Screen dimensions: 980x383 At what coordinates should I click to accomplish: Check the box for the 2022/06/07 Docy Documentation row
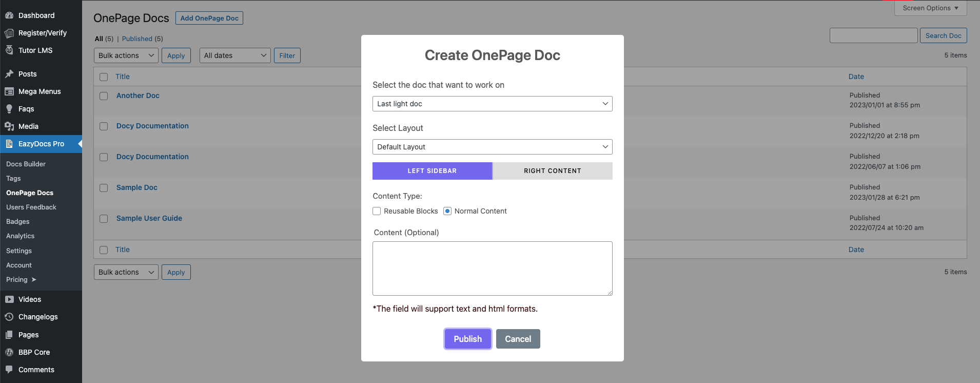click(x=104, y=157)
